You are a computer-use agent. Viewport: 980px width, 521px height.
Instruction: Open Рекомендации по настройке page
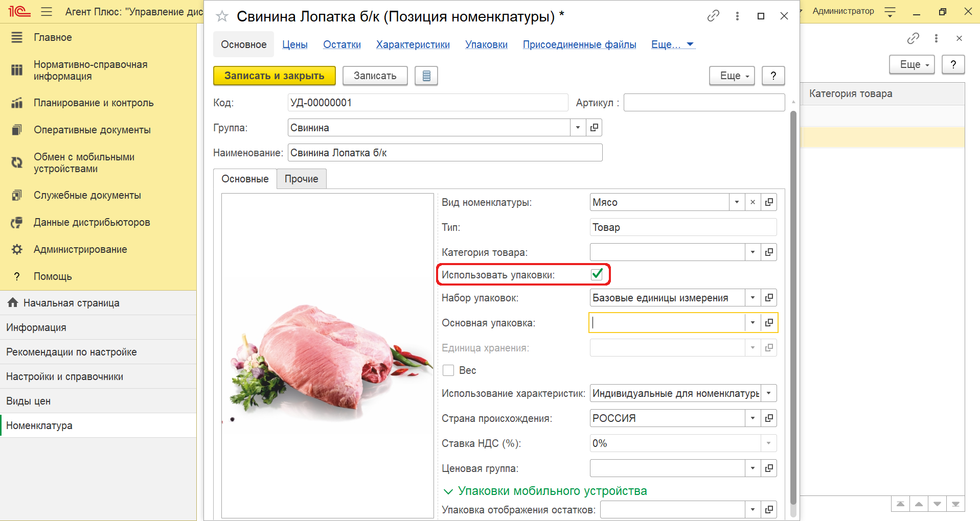[x=98, y=352]
